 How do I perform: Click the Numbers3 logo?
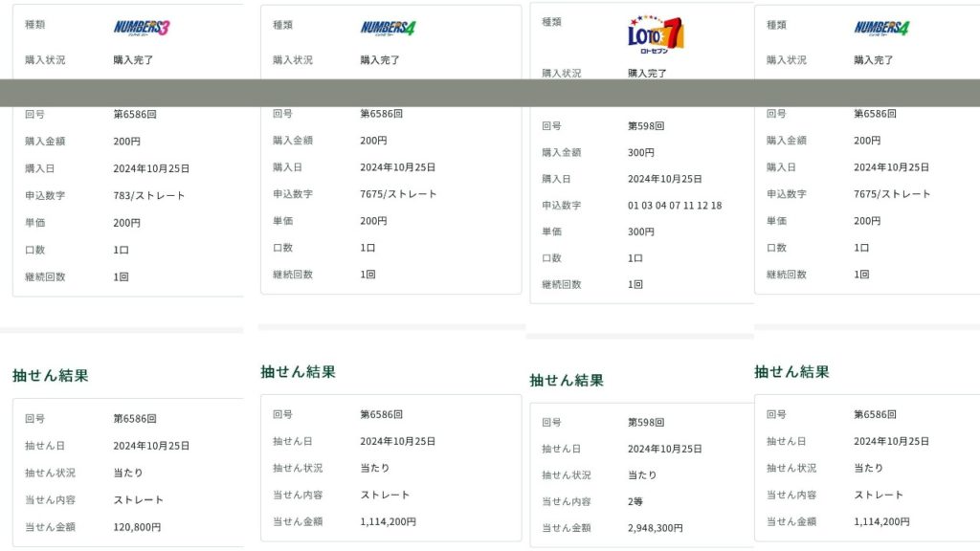pyautogui.click(x=141, y=28)
